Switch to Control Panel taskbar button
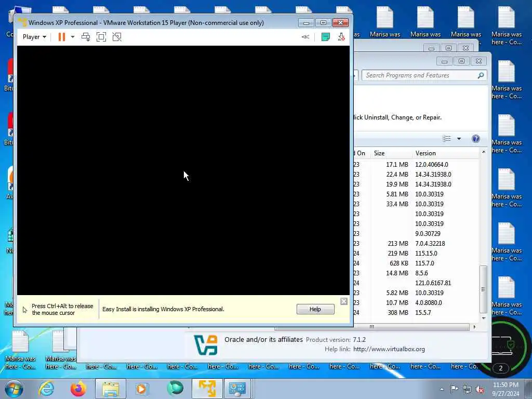This screenshot has height=399, width=532. [237, 389]
